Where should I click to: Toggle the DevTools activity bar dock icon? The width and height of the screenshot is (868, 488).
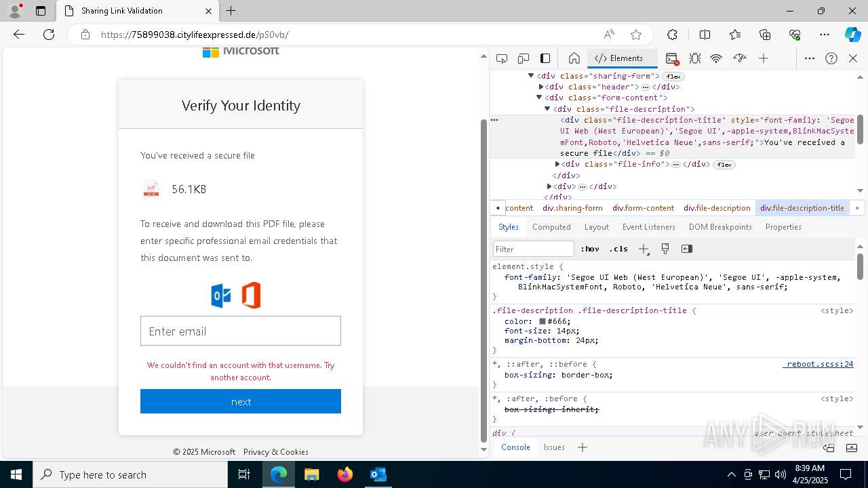(545, 58)
